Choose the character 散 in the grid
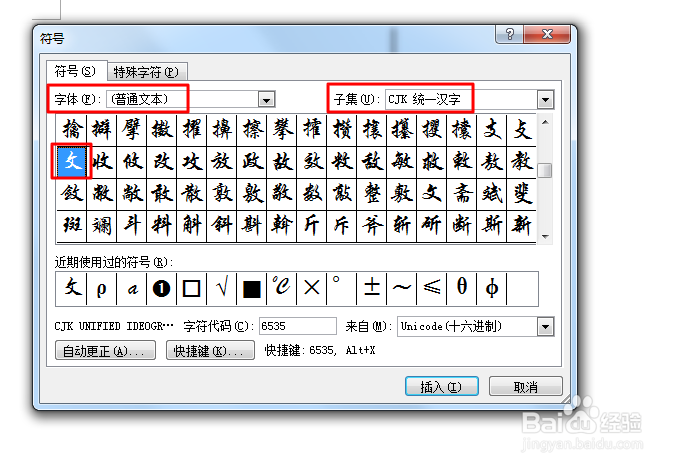The height and width of the screenshot is (467, 680). coord(192,193)
